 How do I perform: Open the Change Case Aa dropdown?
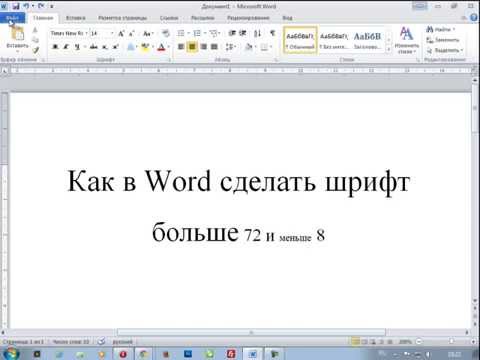[x=148, y=33]
